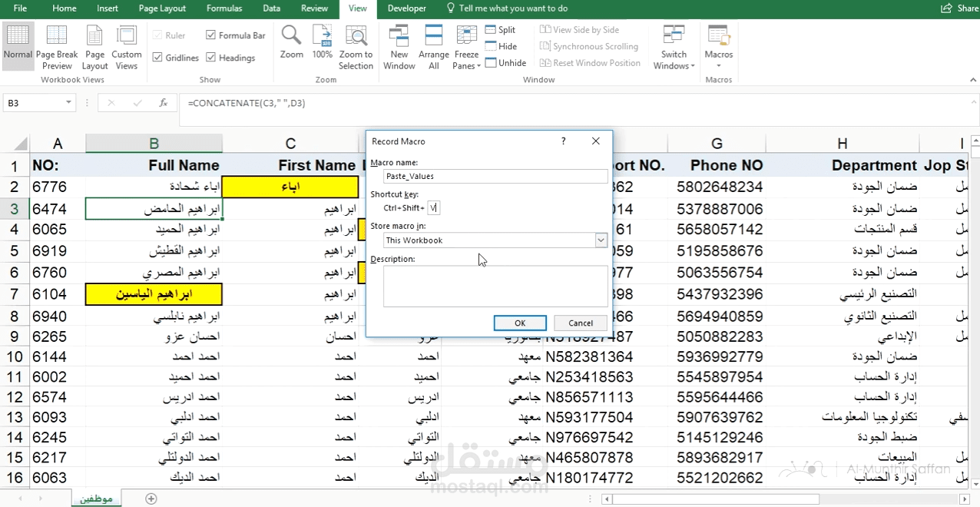Screen dimensions: 980x507
Task: Open Custom Views dialog
Action: [x=127, y=46]
